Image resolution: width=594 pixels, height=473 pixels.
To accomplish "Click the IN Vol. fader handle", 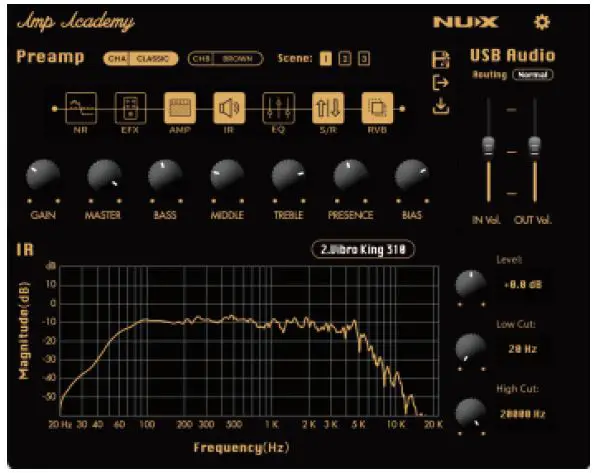I will click(488, 146).
